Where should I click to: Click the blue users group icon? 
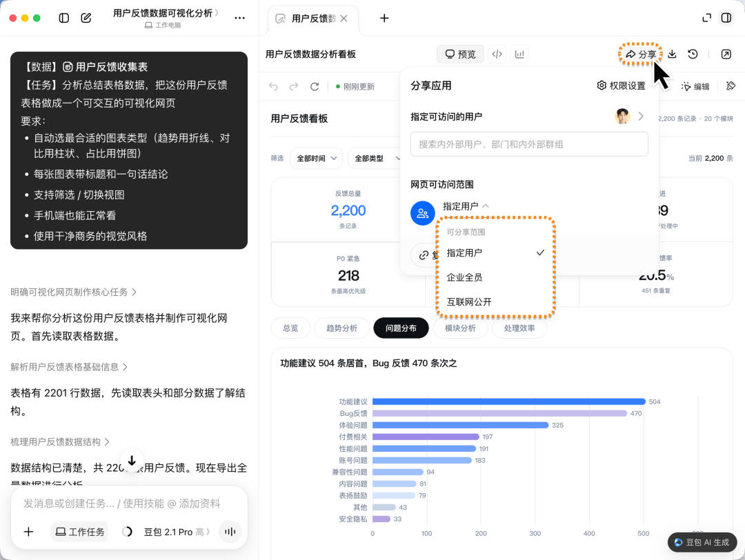(x=422, y=213)
